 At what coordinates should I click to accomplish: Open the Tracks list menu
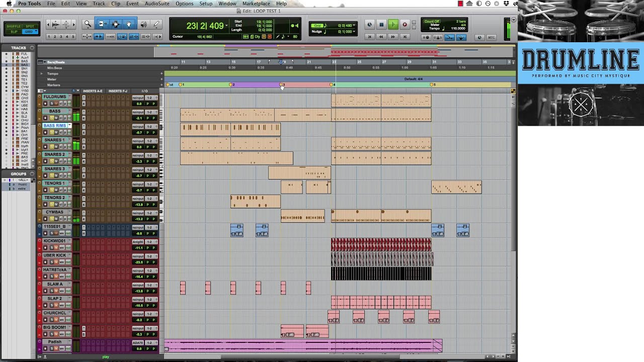point(32,48)
